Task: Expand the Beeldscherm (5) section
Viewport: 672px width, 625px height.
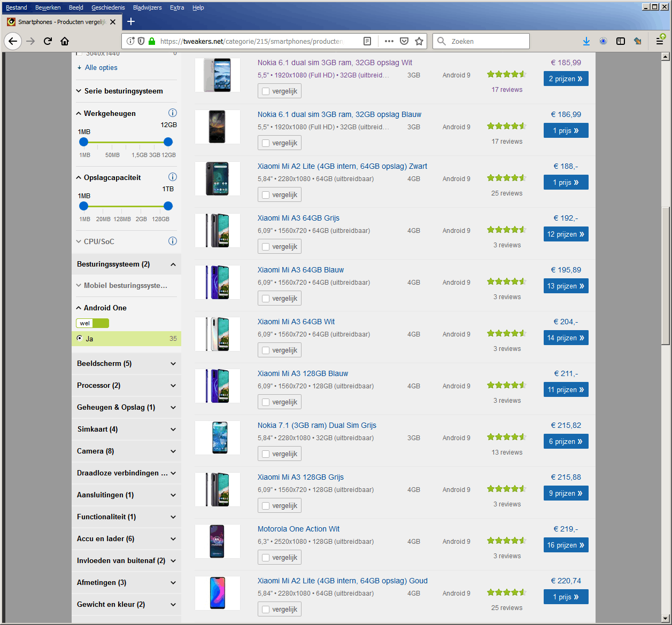Action: 126,363
